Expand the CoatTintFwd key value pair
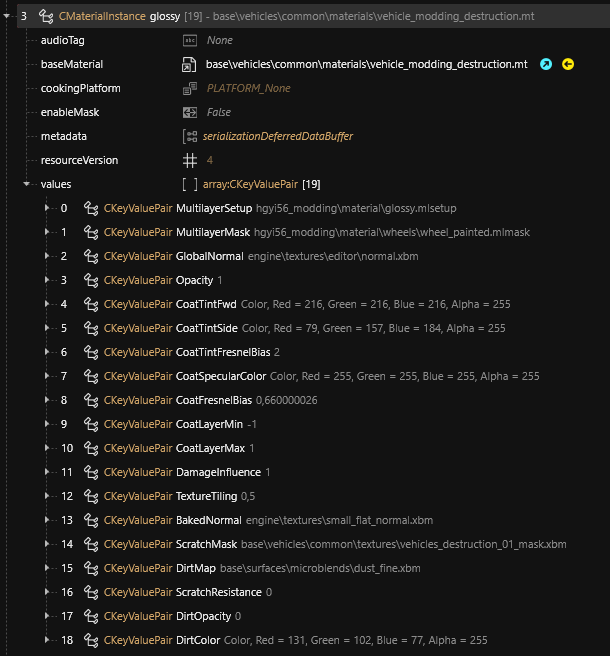 (47, 304)
